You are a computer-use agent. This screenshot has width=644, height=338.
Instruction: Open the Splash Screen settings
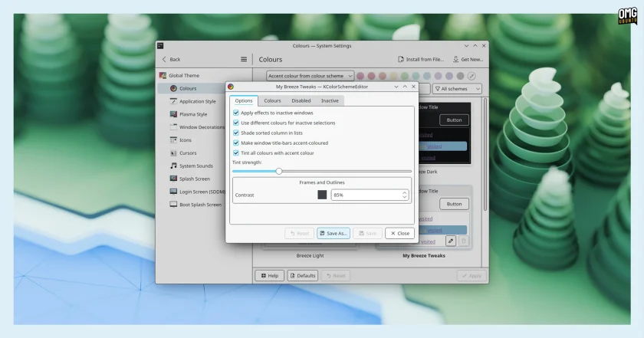tap(192, 179)
